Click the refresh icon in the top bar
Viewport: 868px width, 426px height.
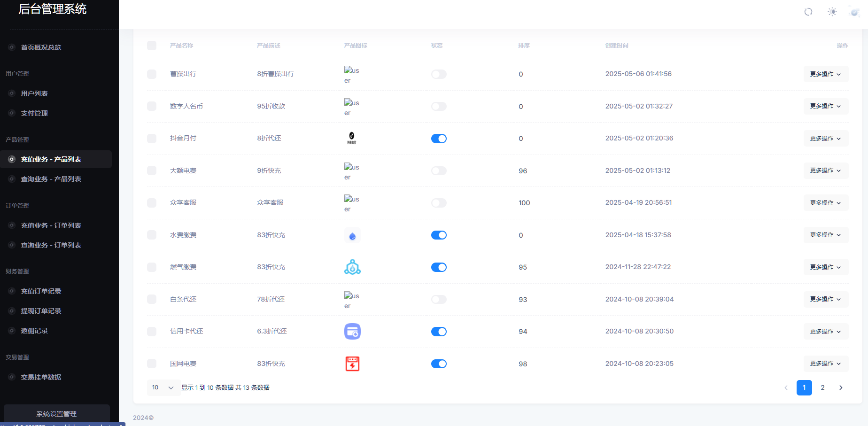pyautogui.click(x=808, y=11)
